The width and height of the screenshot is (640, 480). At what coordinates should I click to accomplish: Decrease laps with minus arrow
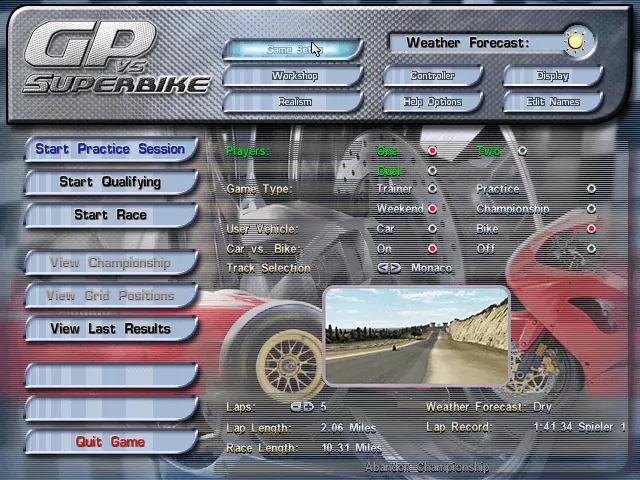click(x=296, y=407)
